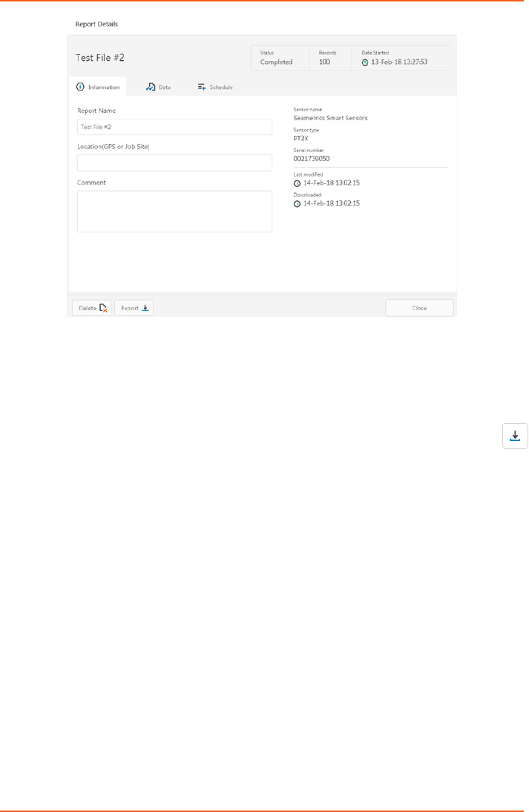Click the Export button's download arrow icon
This screenshot has height=812, width=529.
(145, 307)
